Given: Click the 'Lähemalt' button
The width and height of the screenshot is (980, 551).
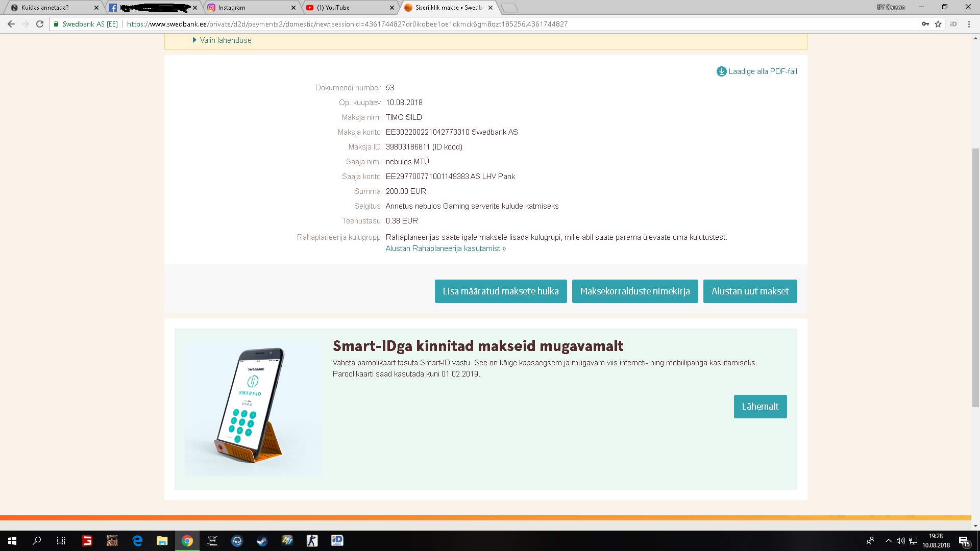Looking at the screenshot, I should pos(761,407).
